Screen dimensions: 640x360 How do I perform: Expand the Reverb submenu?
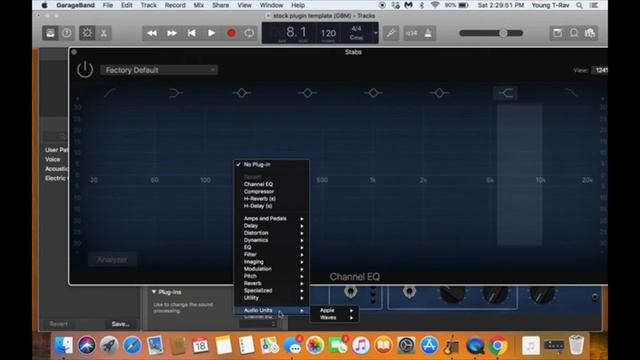(x=271, y=283)
